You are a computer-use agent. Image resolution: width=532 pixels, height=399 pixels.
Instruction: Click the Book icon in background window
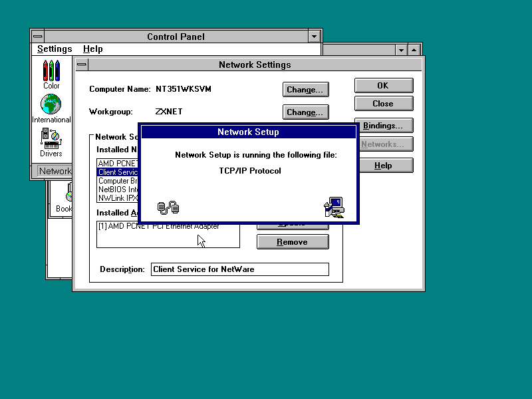point(64,198)
